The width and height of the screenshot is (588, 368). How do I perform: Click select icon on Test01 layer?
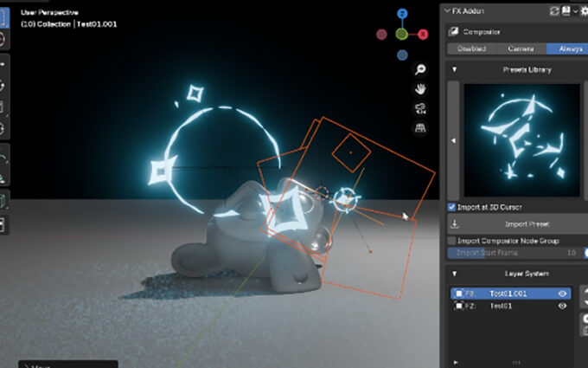tap(458, 306)
